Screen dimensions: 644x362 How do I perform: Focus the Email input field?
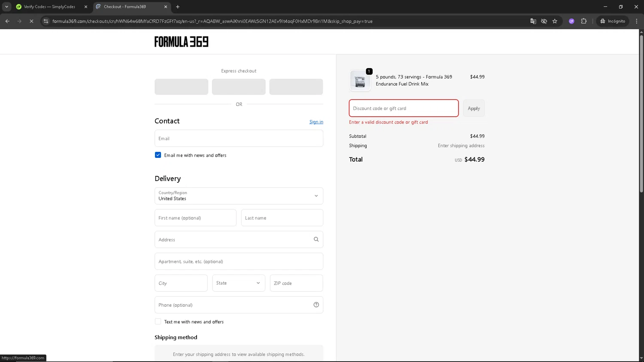[239, 138]
